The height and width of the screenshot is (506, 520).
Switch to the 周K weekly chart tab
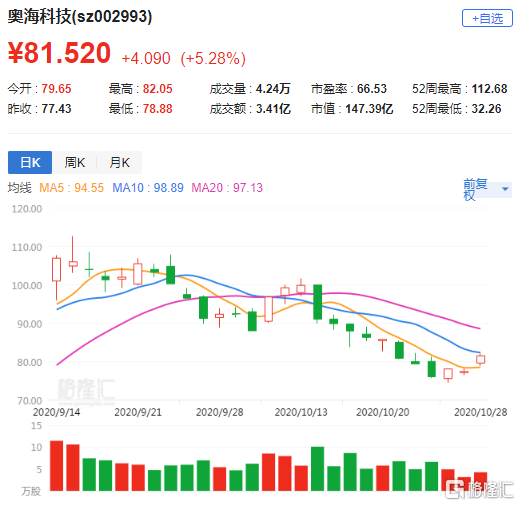tap(75, 162)
